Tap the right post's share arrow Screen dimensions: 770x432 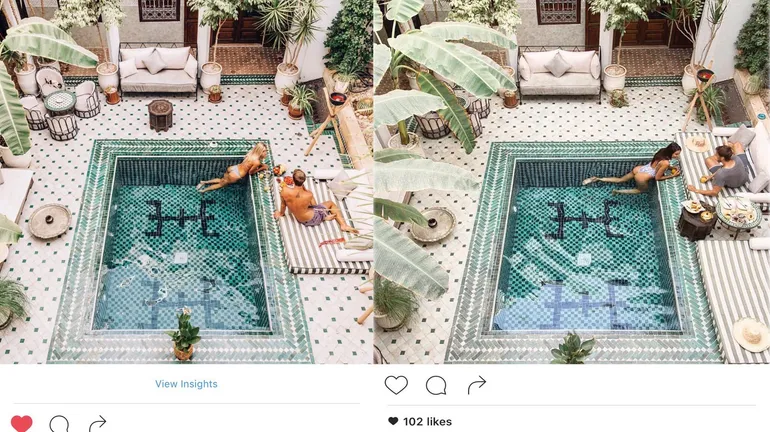(x=476, y=385)
